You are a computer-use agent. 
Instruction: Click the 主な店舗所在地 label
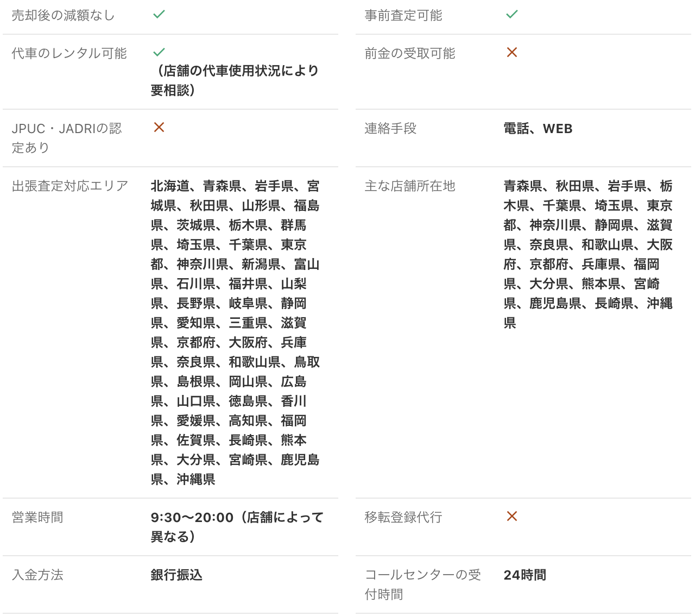pyautogui.click(x=409, y=186)
